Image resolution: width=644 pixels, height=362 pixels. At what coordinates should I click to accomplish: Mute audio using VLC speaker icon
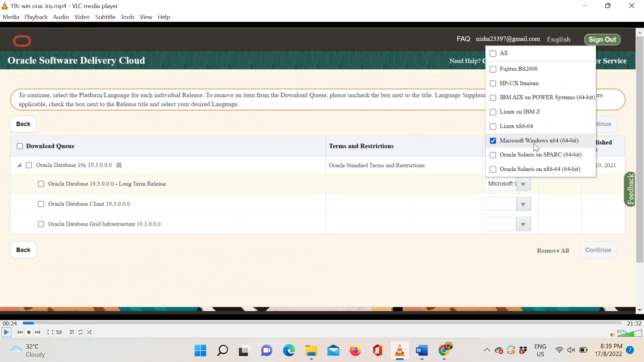(x=613, y=335)
